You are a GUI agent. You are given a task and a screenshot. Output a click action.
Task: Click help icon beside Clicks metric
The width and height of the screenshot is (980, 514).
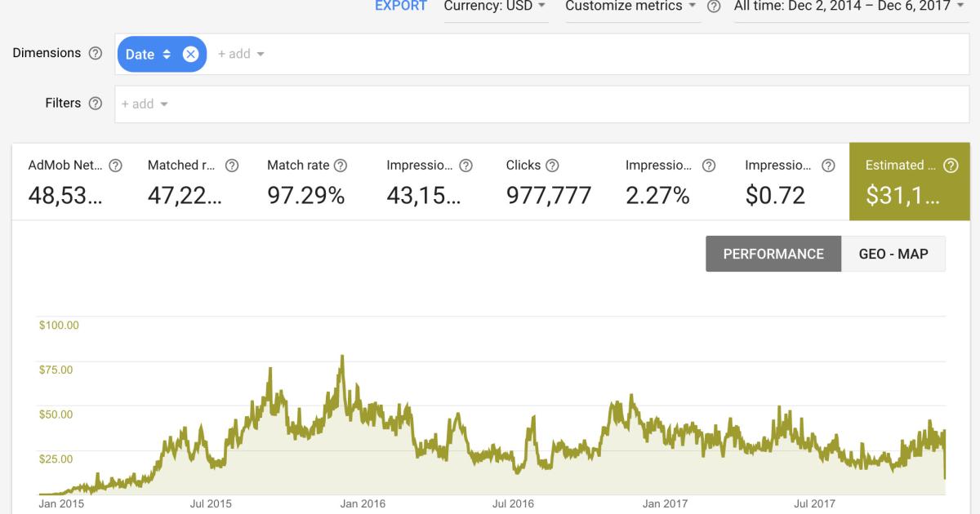pyautogui.click(x=552, y=166)
